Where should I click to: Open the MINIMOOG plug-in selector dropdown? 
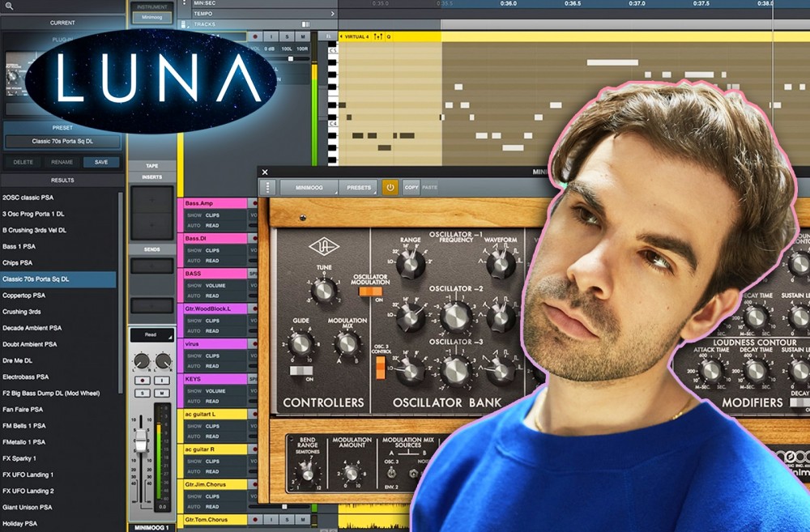(x=309, y=188)
